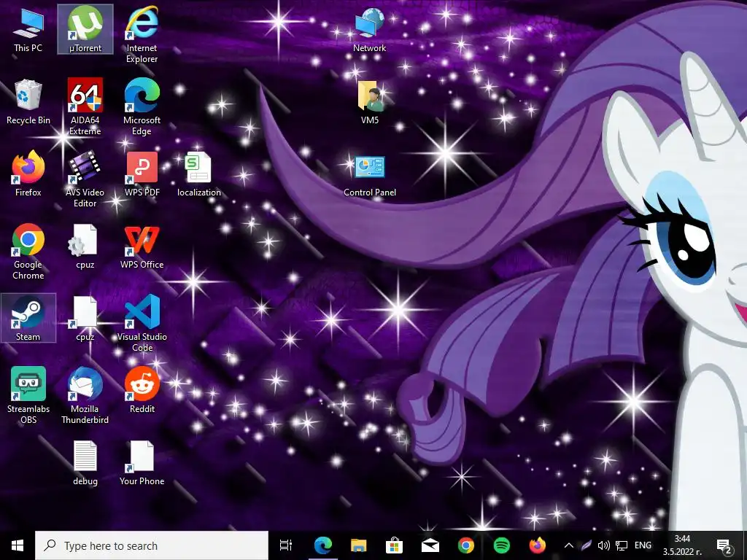Select the cpuz file with gear icon

point(85,246)
